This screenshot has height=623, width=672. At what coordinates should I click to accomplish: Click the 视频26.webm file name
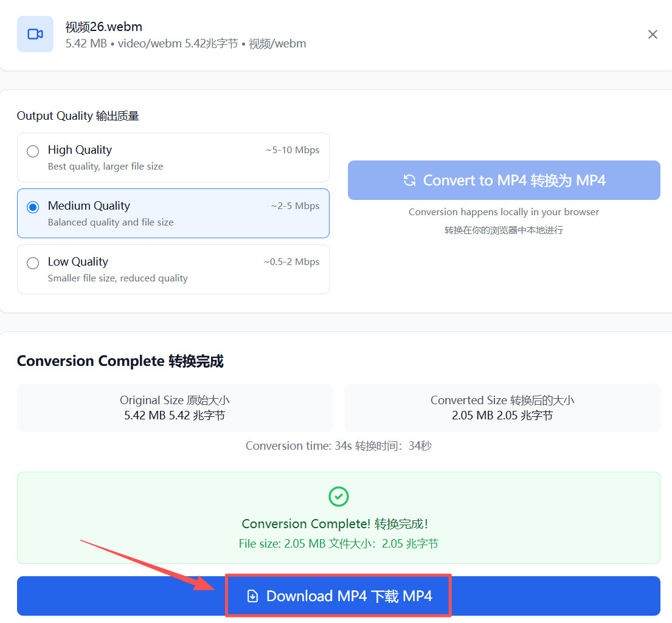tap(104, 27)
